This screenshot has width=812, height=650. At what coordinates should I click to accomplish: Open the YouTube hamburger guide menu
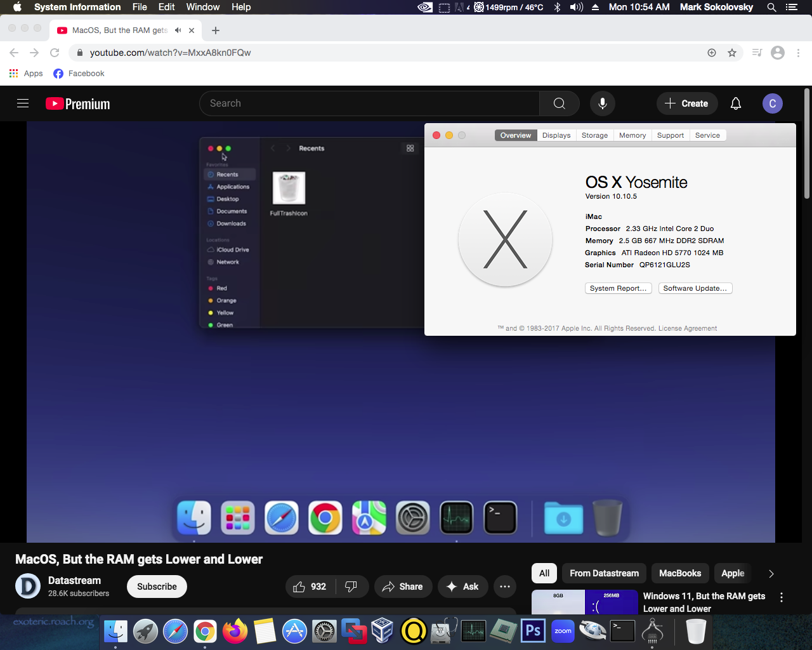coord(23,103)
